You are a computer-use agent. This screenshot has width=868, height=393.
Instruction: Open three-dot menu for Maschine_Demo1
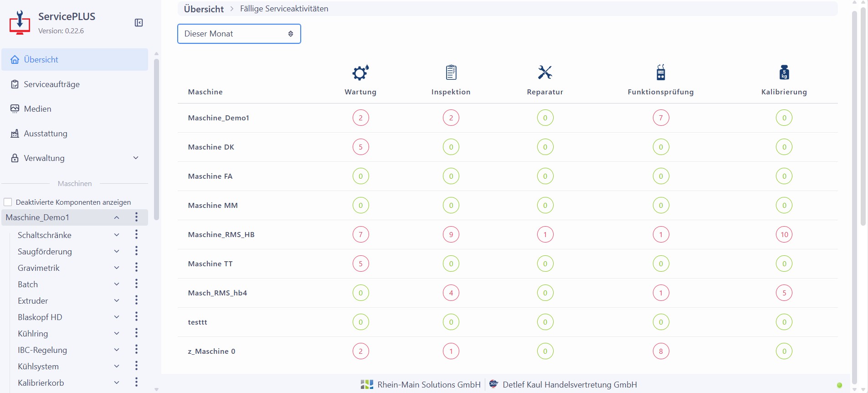[136, 217]
